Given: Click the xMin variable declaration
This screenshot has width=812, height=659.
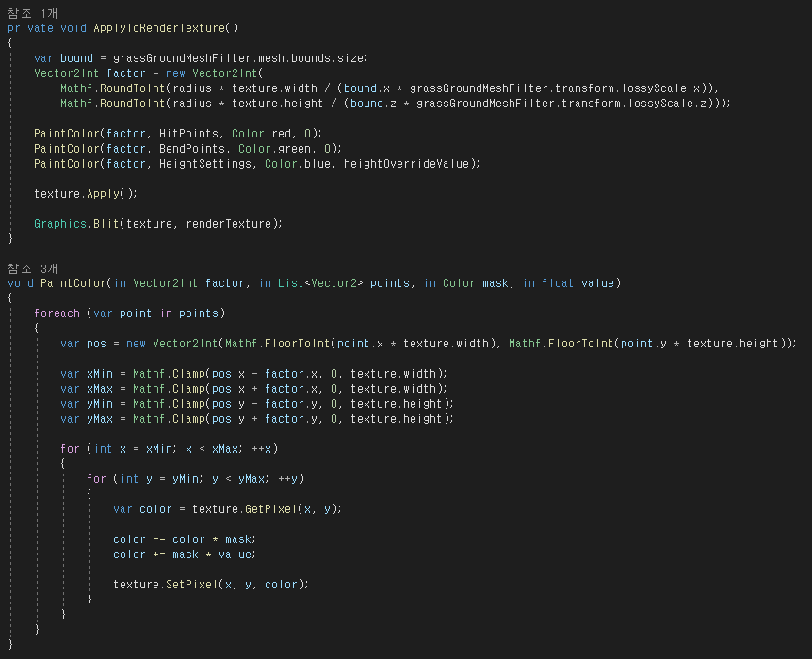Looking at the screenshot, I should pos(100,374).
